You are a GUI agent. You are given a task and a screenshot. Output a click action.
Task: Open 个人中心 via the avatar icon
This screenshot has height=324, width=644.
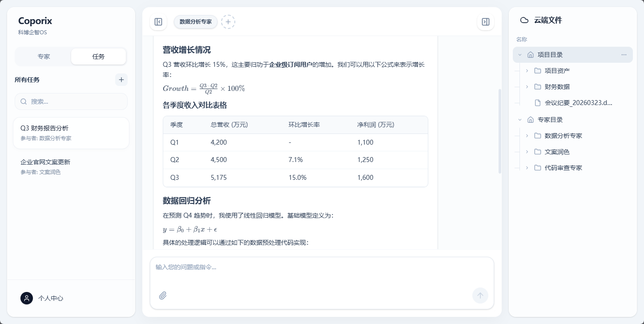(x=27, y=298)
